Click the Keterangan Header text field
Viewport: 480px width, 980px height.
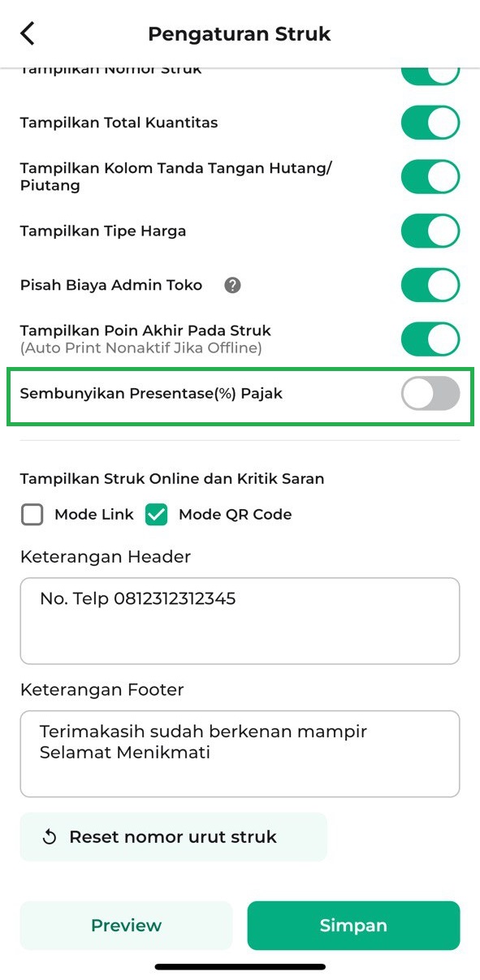[240, 620]
